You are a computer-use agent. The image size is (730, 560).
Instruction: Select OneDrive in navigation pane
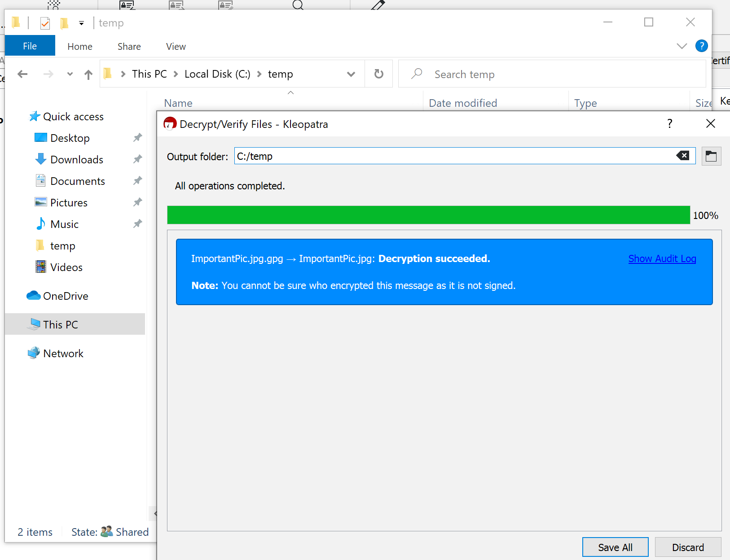click(x=57, y=296)
